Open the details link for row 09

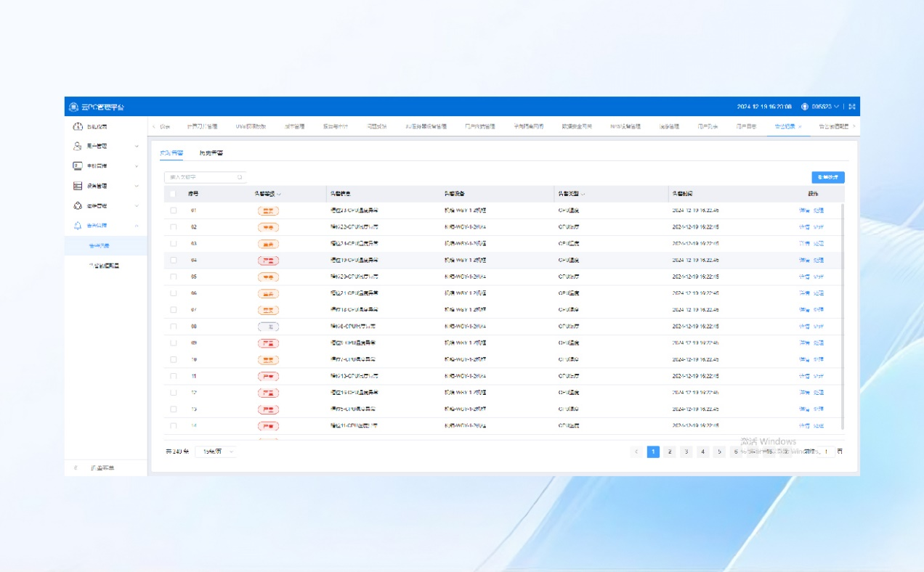(x=804, y=343)
